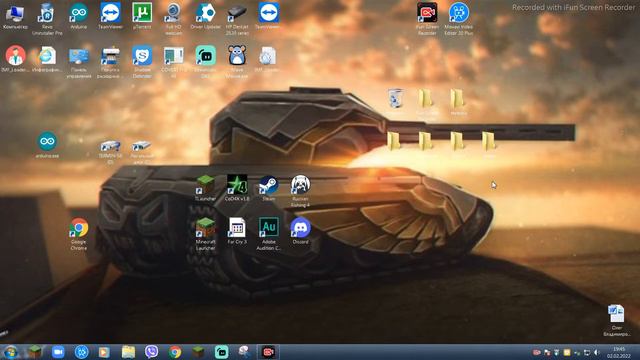Viewport: 640px width, 360px height.
Task: Select the Driver Updater shortcut
Action: pos(205,16)
